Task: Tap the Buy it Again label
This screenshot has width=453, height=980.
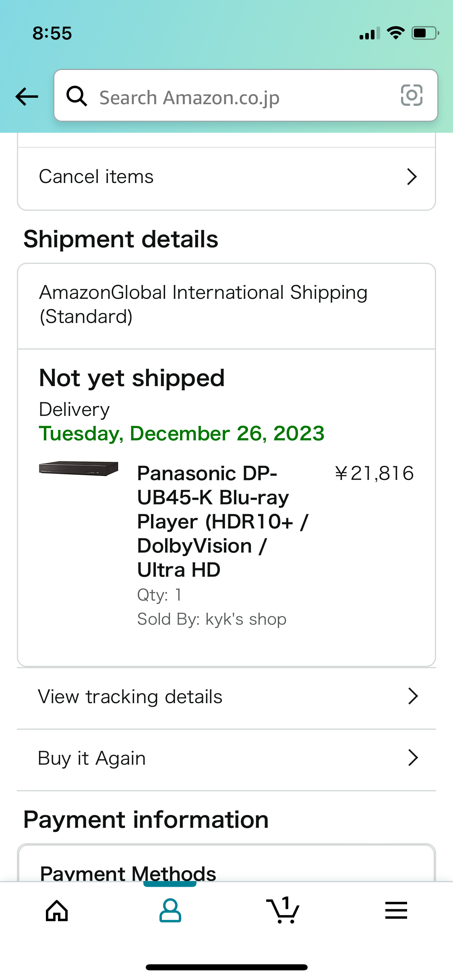Action: (x=92, y=758)
